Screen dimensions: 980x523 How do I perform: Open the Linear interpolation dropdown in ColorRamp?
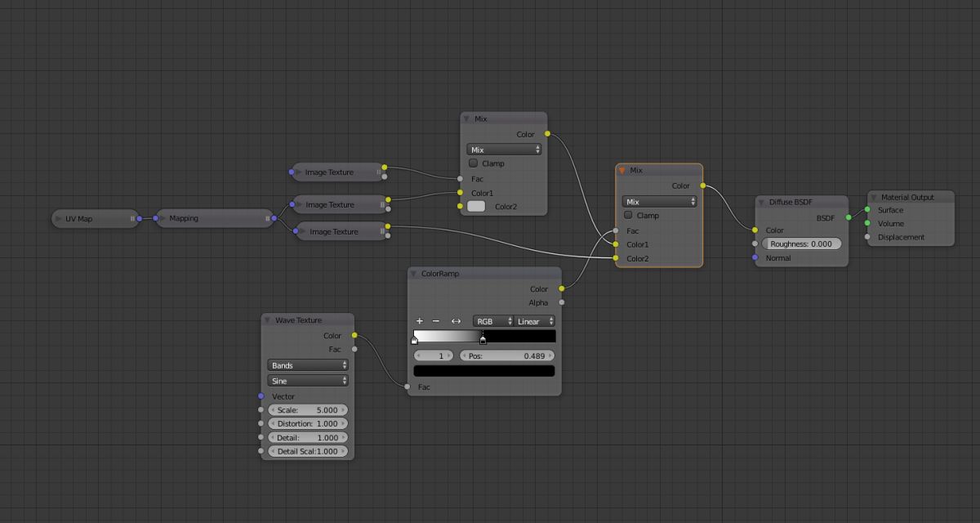535,321
